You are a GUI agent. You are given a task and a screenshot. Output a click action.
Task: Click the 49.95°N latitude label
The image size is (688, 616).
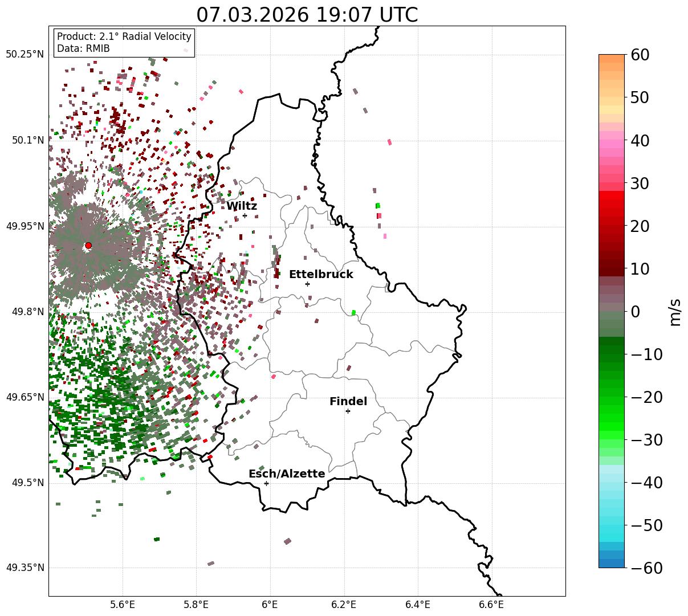25,226
